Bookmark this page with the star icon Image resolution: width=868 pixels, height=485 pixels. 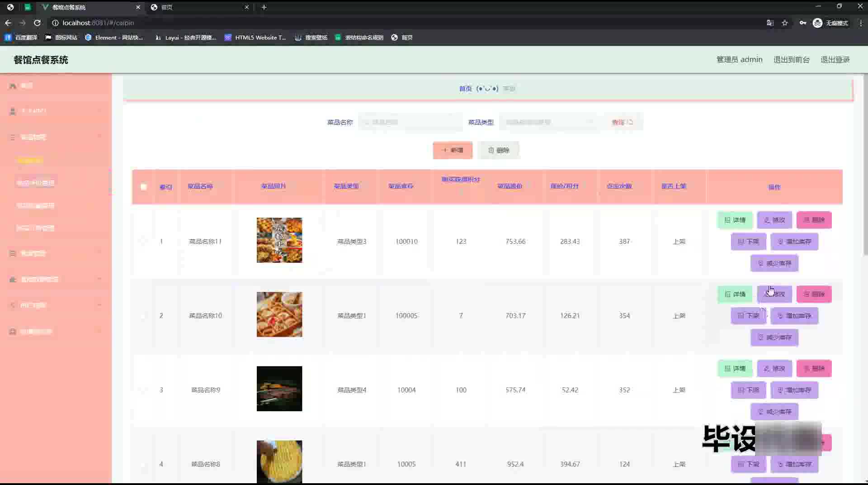tap(785, 23)
